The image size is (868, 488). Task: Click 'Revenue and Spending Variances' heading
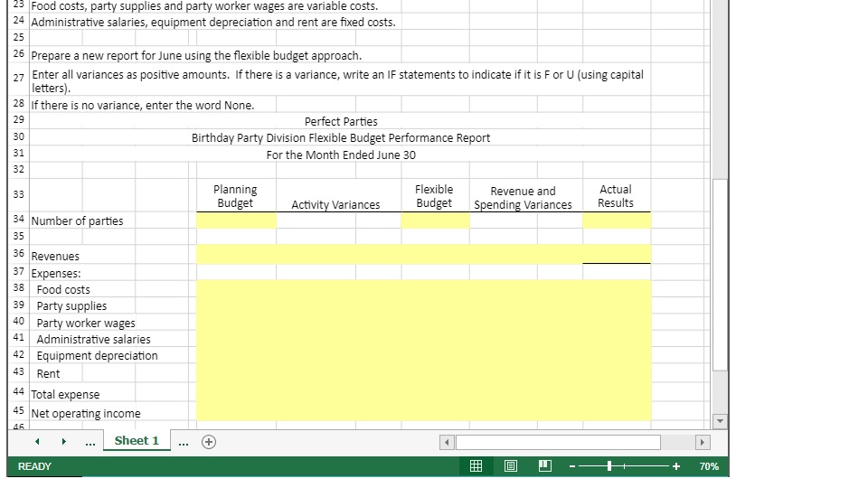point(524,198)
